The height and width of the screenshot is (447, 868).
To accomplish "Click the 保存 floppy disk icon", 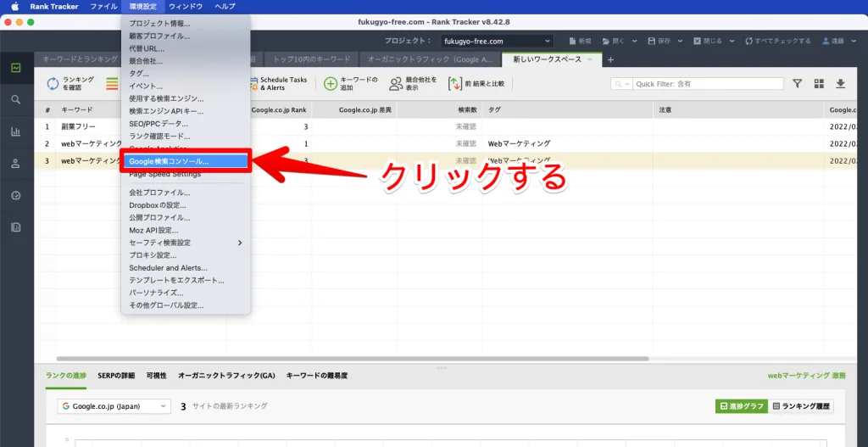I will coord(652,41).
